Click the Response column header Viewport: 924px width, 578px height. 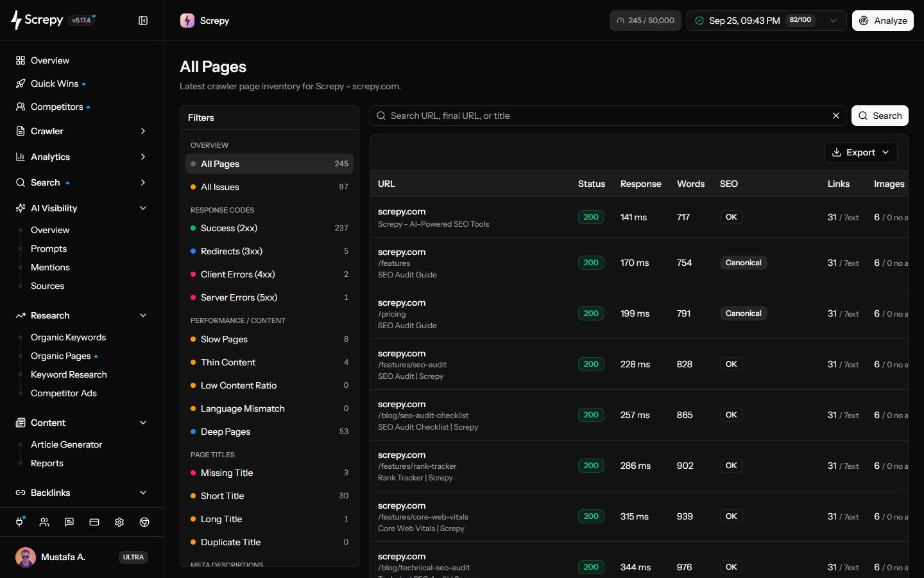(640, 184)
